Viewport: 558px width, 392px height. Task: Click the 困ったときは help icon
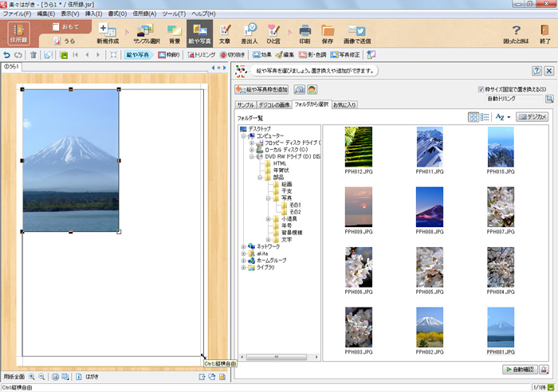coord(515,33)
